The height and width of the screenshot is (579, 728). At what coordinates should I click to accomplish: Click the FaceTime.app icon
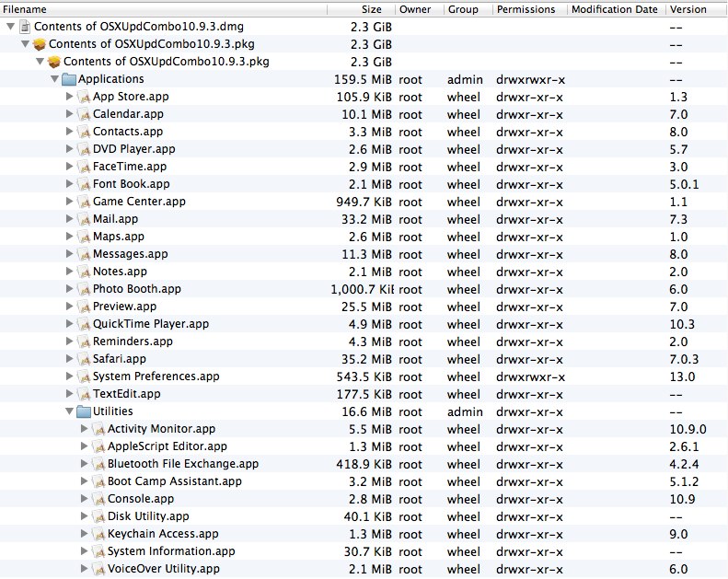tap(84, 167)
